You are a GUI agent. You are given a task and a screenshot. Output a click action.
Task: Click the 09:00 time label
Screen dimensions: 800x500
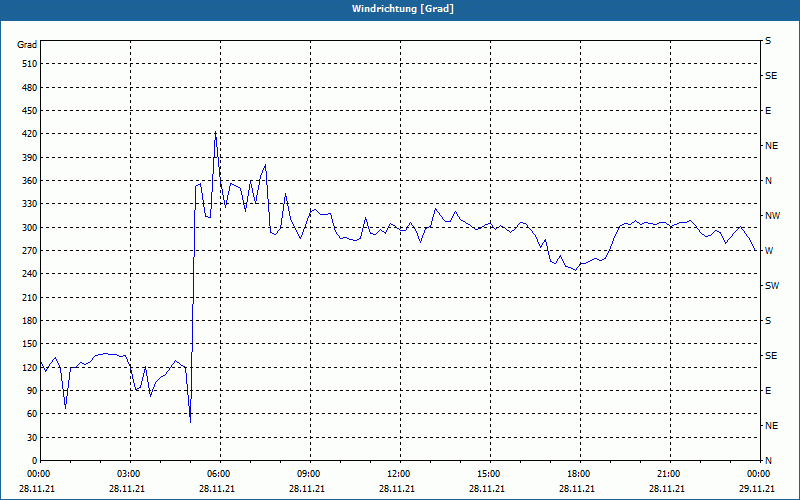point(308,474)
